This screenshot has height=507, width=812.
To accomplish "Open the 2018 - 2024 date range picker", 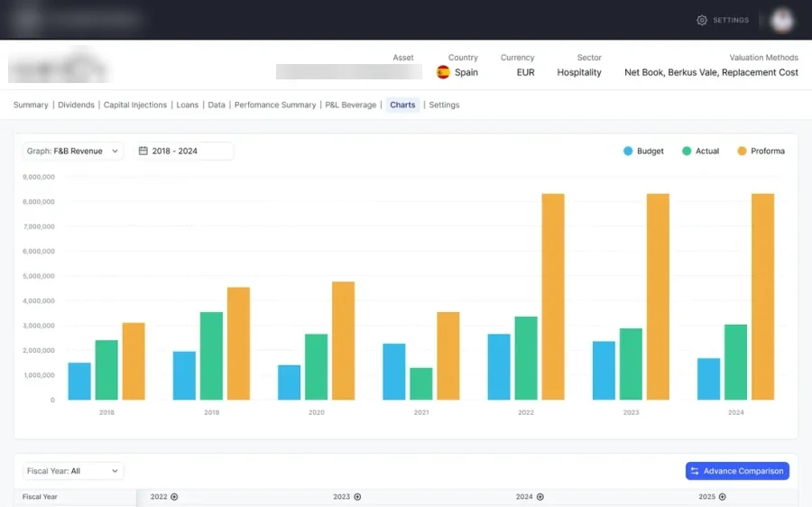I will point(184,151).
